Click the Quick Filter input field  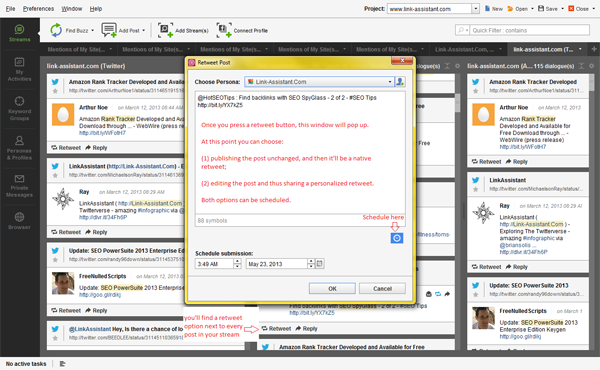530,30
